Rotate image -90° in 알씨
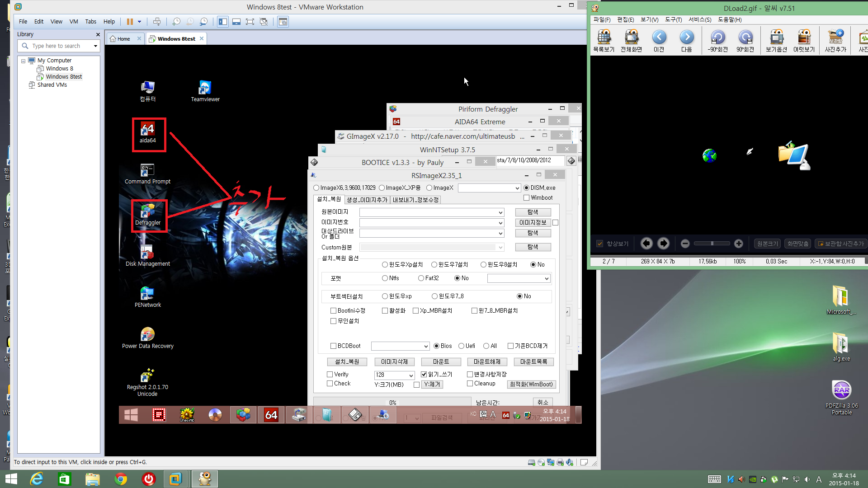The height and width of the screenshot is (488, 868). coord(717,41)
